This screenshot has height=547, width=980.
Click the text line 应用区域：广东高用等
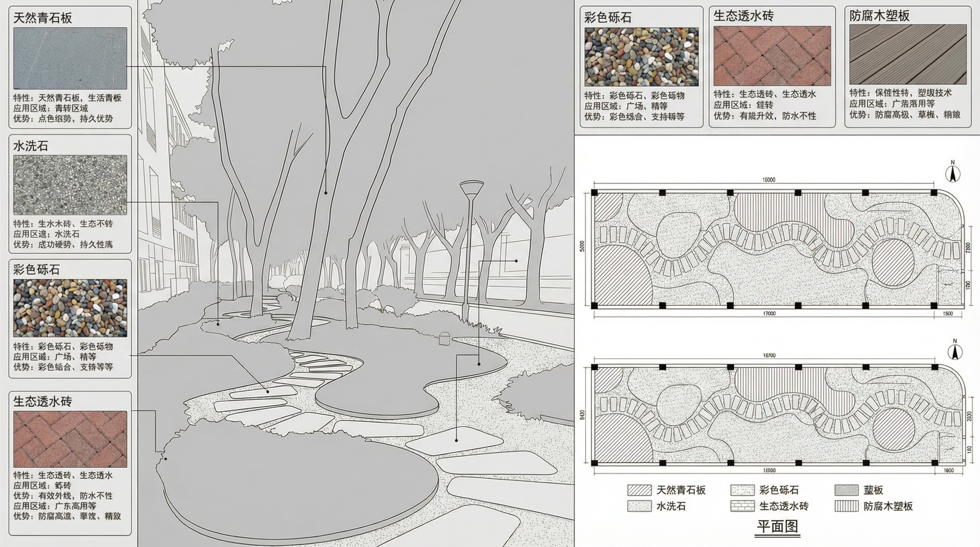(55, 506)
